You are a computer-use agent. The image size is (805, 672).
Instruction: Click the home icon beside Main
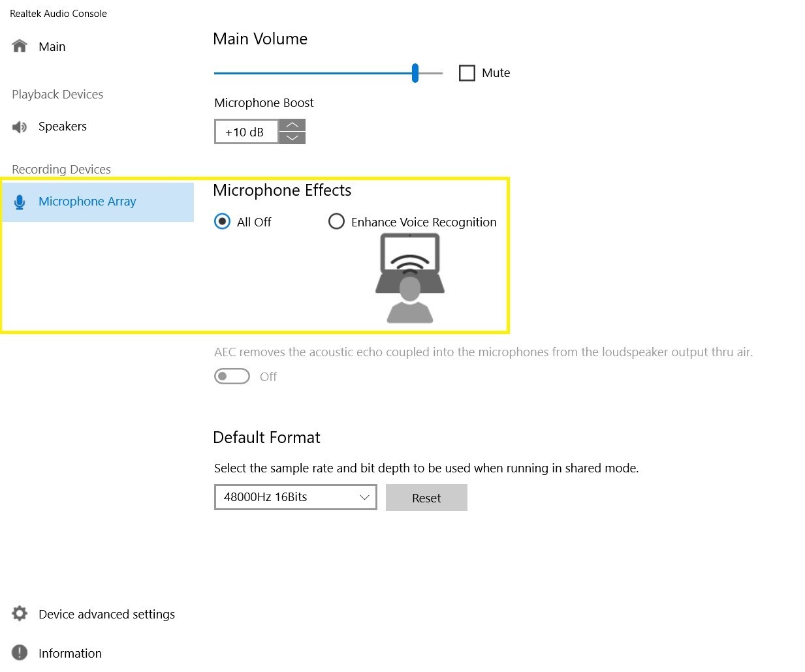tap(20, 46)
